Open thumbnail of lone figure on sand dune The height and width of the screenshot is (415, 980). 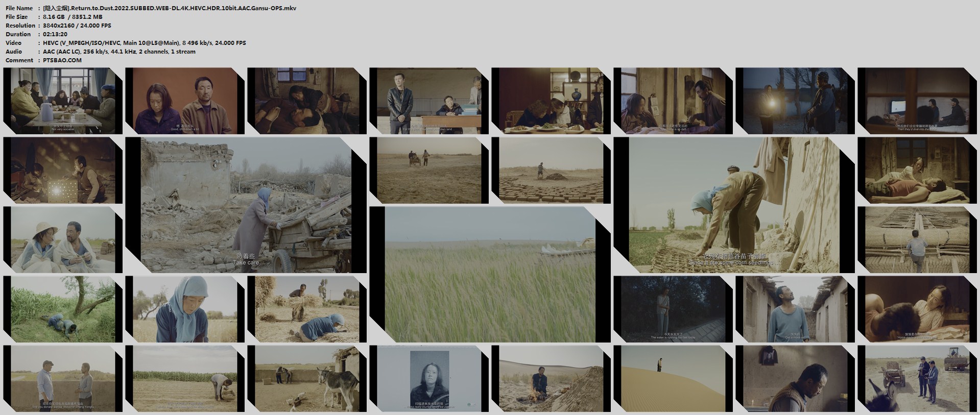point(673,379)
